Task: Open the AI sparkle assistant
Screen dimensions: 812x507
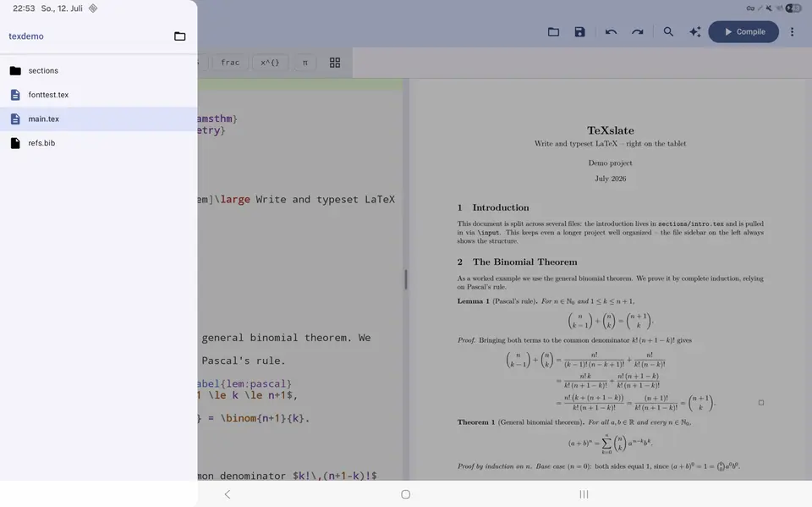Action: [694, 32]
